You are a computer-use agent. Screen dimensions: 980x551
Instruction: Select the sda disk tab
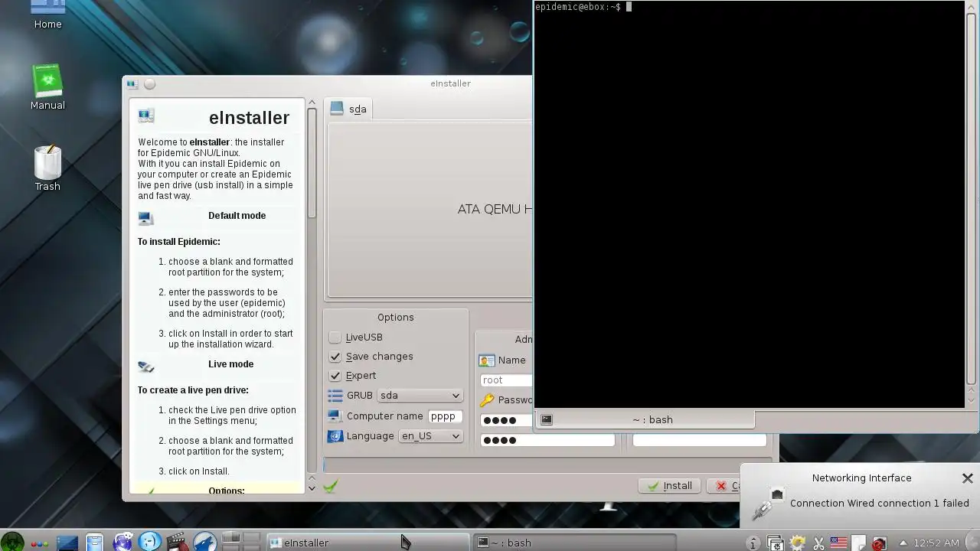(349, 109)
